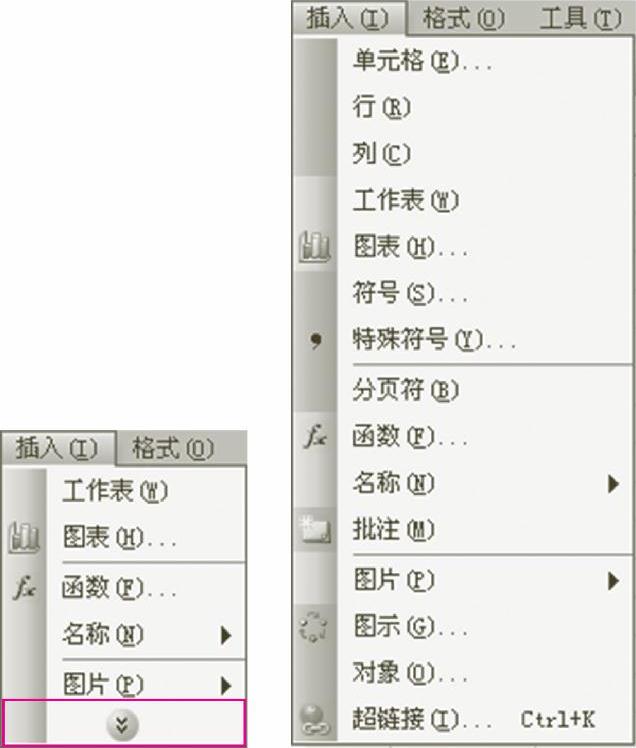Choose 行(R) to insert a row
The height and width of the screenshot is (748, 636).
[x=486, y=106]
